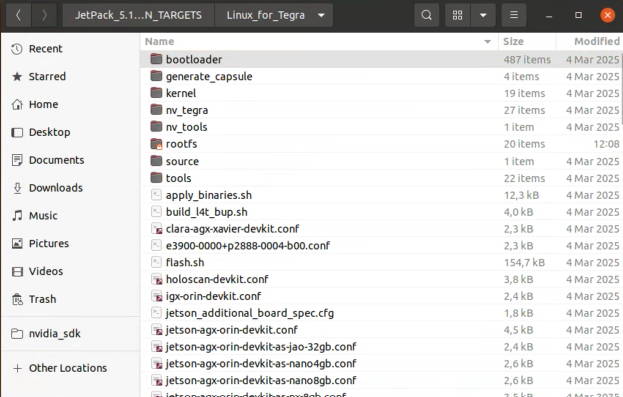Click the Music note sidebar icon
The image size is (623, 397).
pos(17,215)
